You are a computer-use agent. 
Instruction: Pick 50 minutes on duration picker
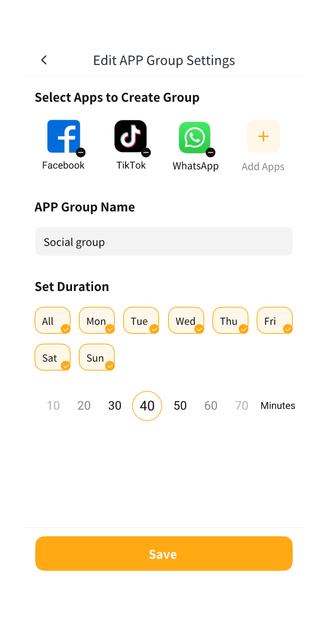(180, 406)
